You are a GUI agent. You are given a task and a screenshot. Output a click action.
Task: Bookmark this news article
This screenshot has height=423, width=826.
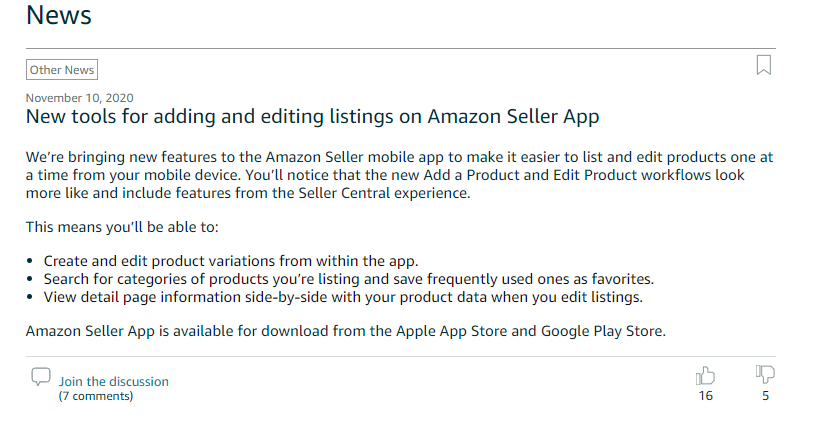pyautogui.click(x=764, y=66)
